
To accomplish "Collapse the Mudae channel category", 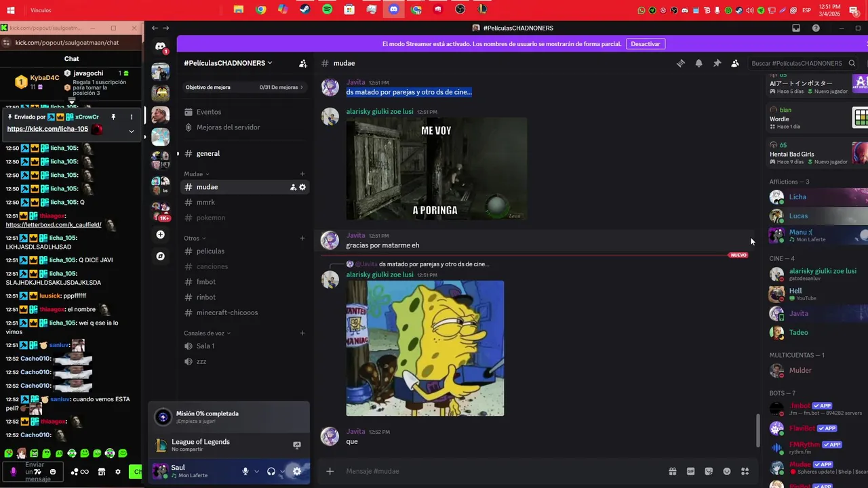I will pyautogui.click(x=197, y=174).
